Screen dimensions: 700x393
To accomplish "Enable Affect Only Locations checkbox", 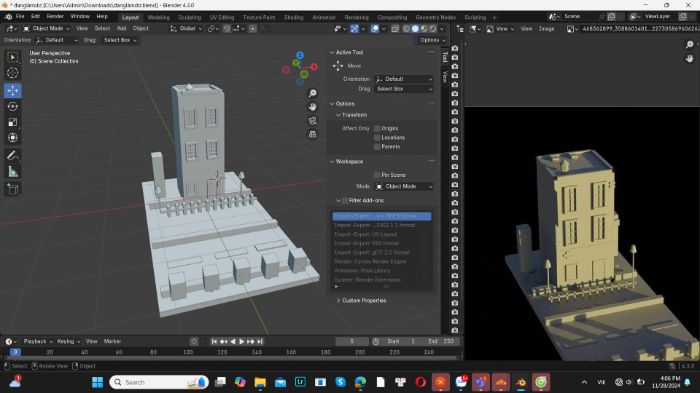I will click(377, 138).
